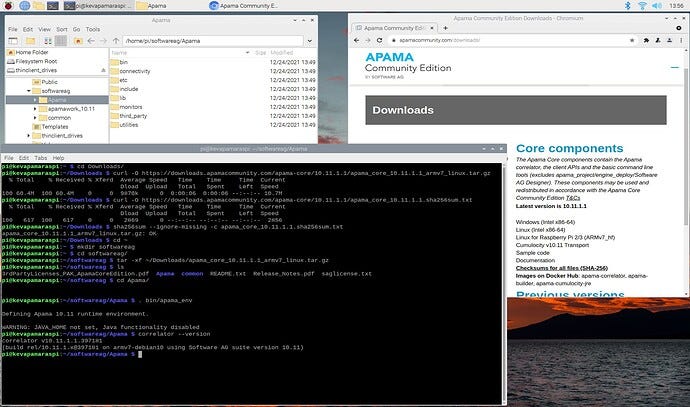Select detailed list view in file manager toolbar
This screenshot has height=407, width=690.
61,41
